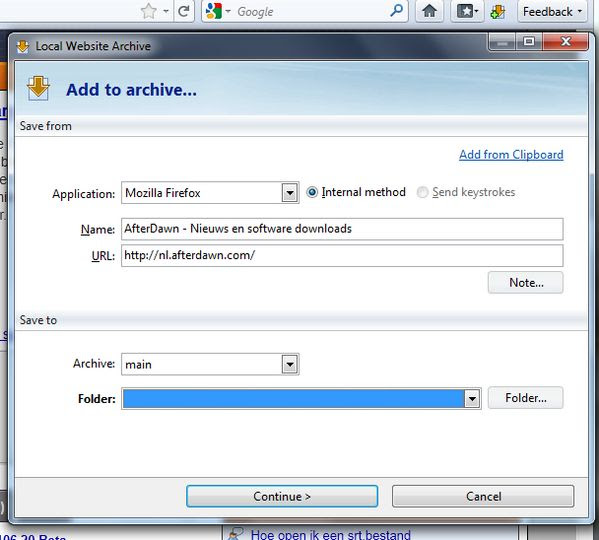Open the Note... button
This screenshot has height=540, width=599.
click(x=526, y=283)
